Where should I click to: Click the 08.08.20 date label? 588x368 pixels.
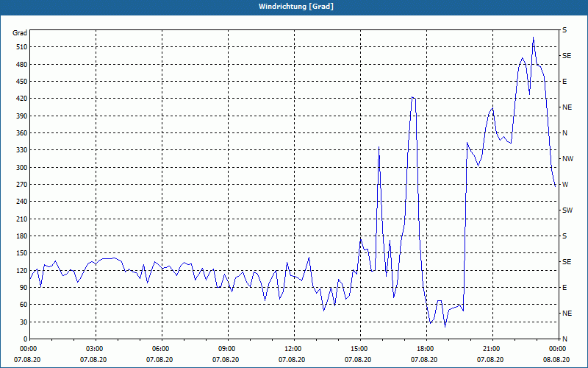(x=556, y=359)
